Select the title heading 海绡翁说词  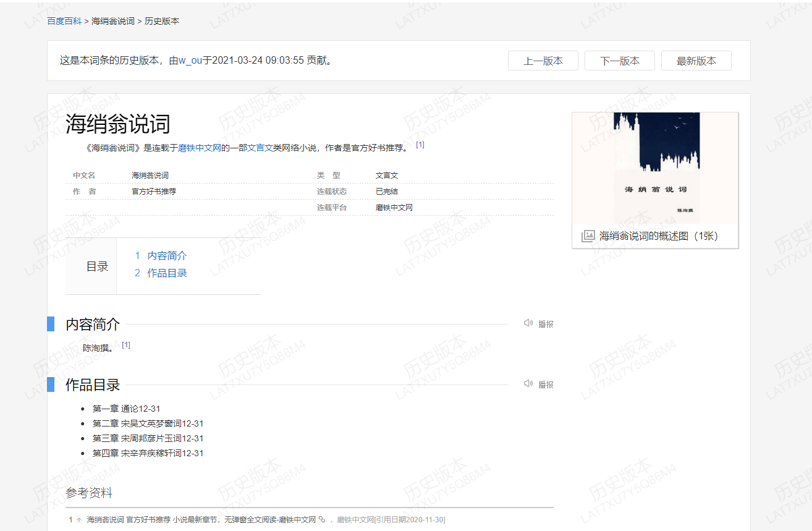click(x=118, y=124)
